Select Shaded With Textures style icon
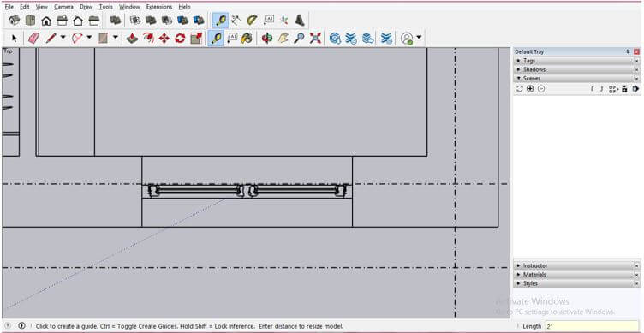The image size is (644, 333). [x=199, y=21]
